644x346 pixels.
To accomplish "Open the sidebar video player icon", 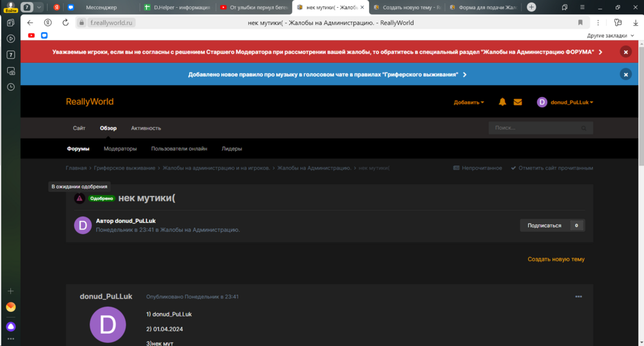I will 11,39.
